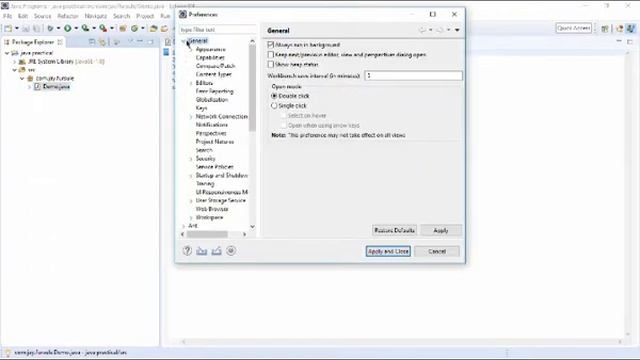The width and height of the screenshot is (640, 360).
Task: Expand the User Storage Service node
Action: pos(191,201)
